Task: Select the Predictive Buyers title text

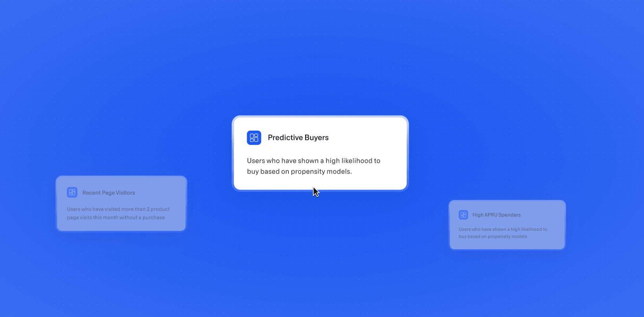Action: click(298, 138)
